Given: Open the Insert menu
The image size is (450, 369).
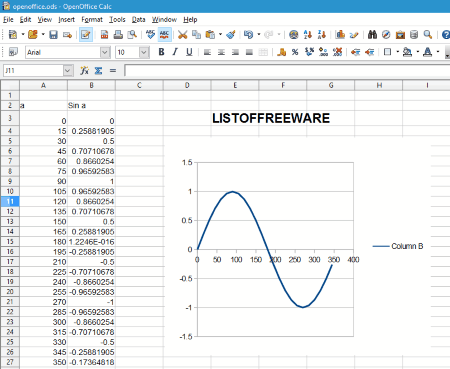Looking at the screenshot, I should [x=66, y=20].
